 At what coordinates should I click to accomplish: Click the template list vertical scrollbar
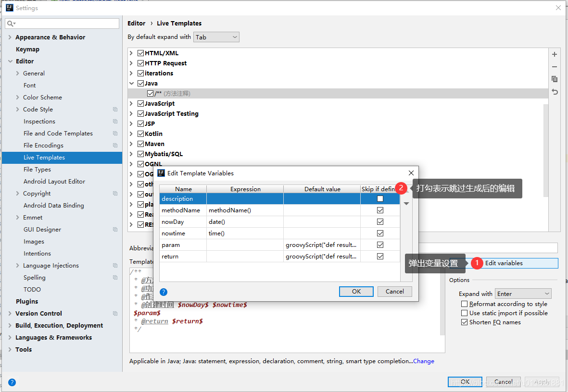(x=546, y=150)
